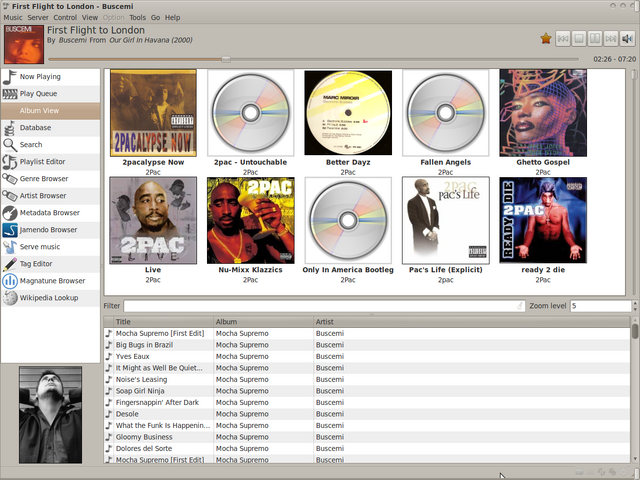
Task: Click the album grid vertical scrollbar
Action: (634, 182)
